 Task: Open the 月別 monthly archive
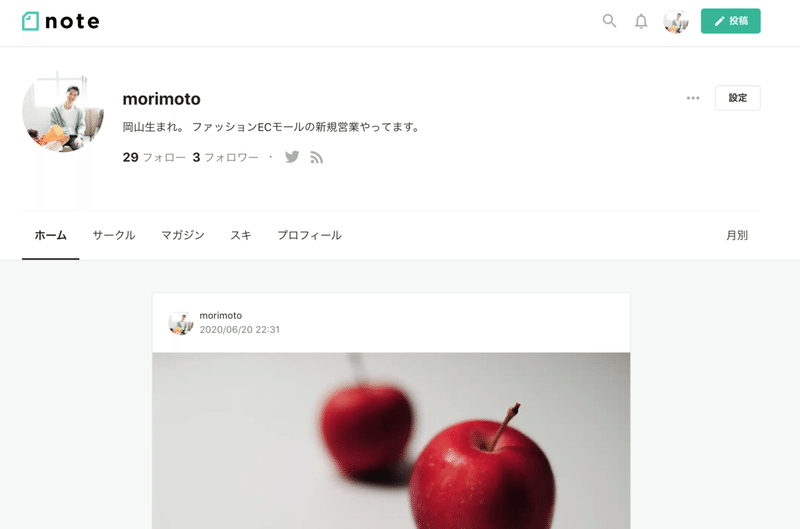click(x=737, y=236)
